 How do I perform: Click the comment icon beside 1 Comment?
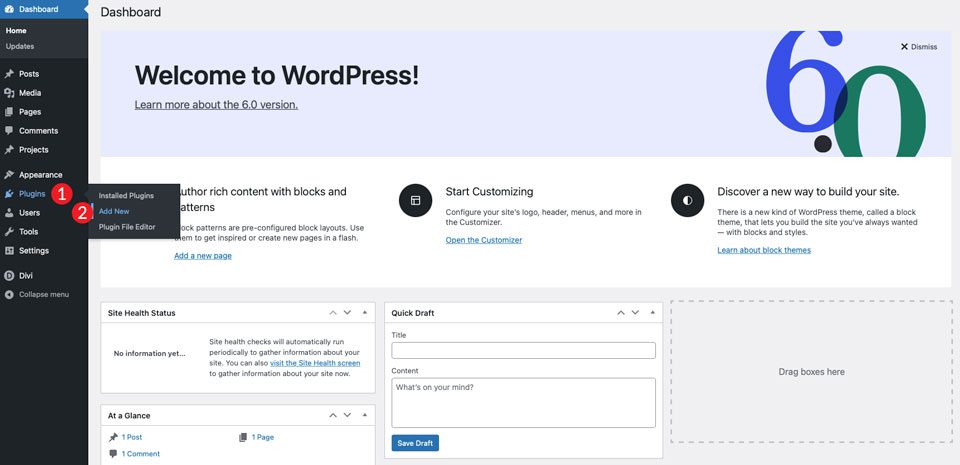[113, 454]
